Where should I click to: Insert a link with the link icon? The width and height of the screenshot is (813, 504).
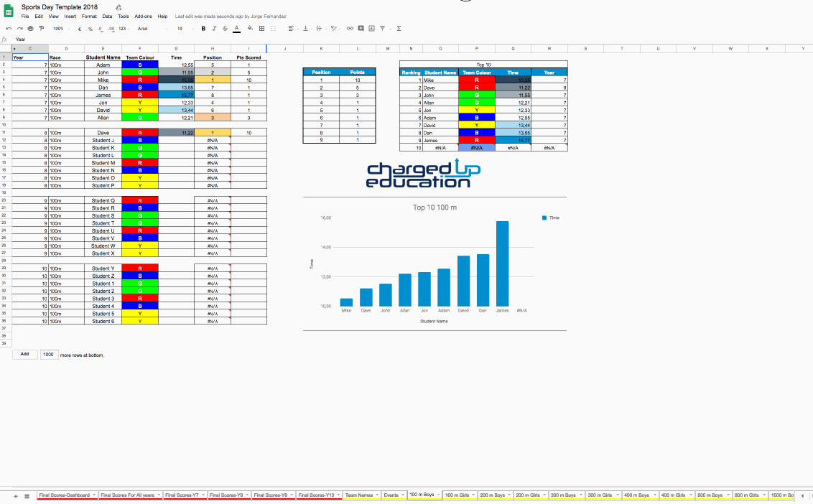click(x=350, y=29)
